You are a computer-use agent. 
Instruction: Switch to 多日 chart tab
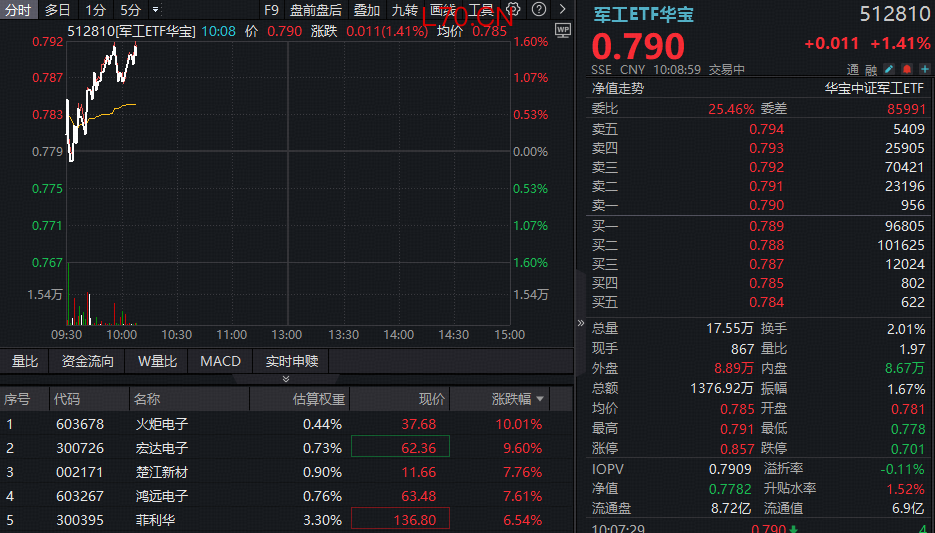[x=57, y=10]
